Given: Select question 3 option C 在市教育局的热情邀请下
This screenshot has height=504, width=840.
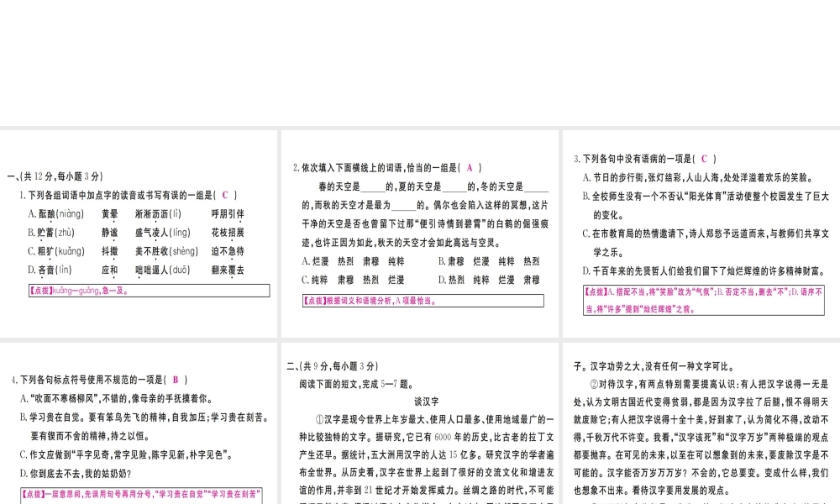Looking at the screenshot, I should click(706, 243).
